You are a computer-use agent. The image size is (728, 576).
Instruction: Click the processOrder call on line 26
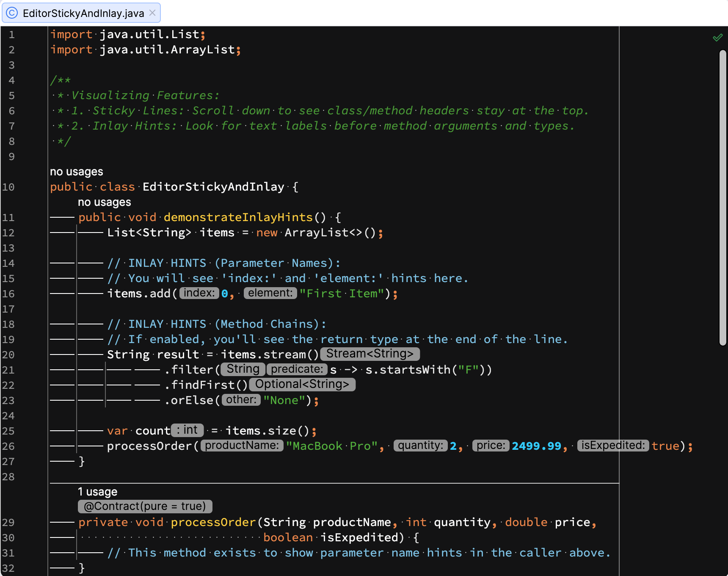(149, 446)
